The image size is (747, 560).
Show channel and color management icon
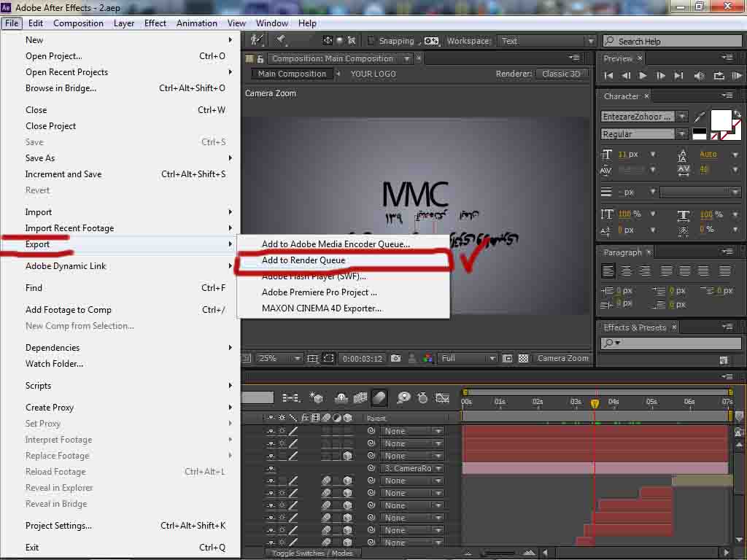pyautogui.click(x=427, y=359)
